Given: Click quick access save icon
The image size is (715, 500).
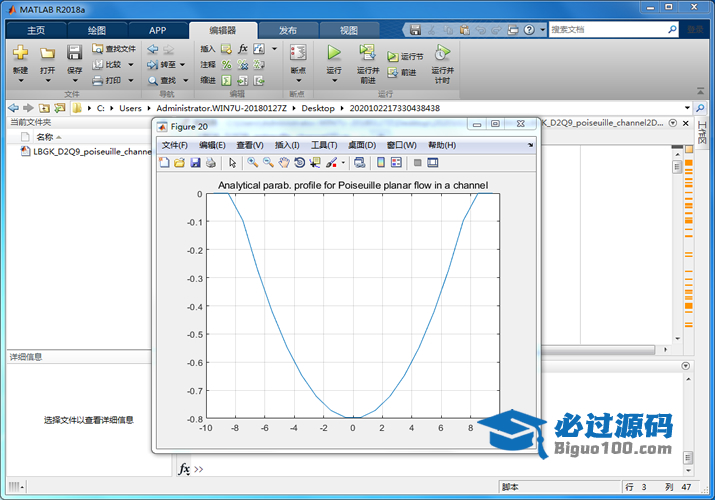Looking at the screenshot, I should click(415, 30).
